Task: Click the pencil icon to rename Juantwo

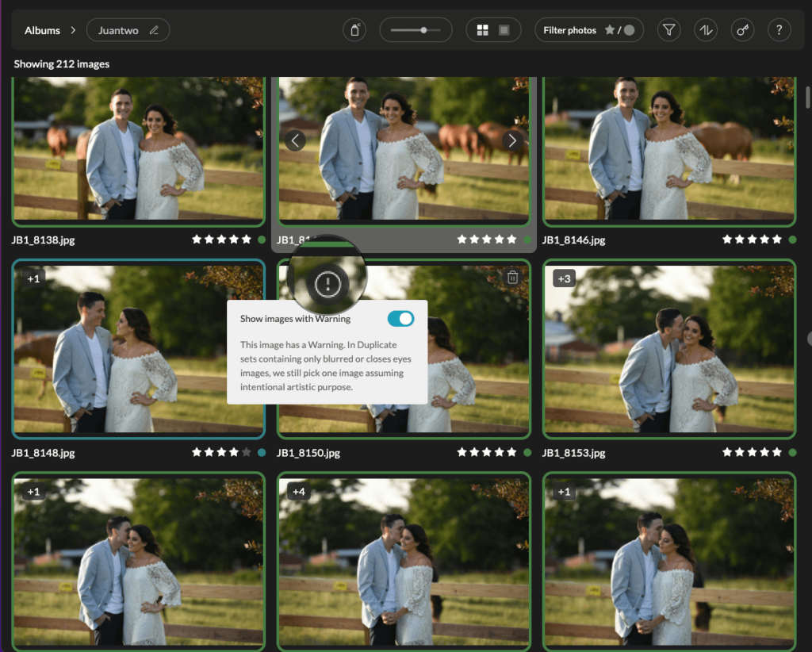Action: (x=154, y=30)
